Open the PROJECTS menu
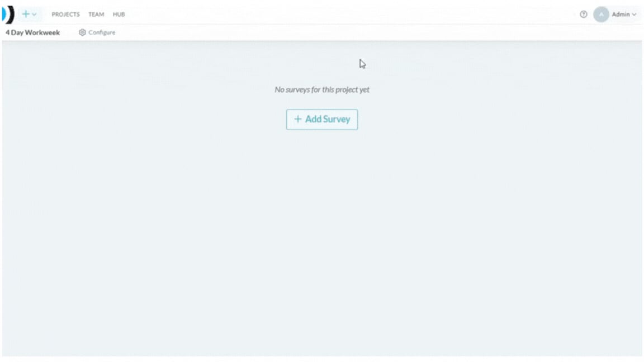The image size is (644, 362). [x=66, y=15]
